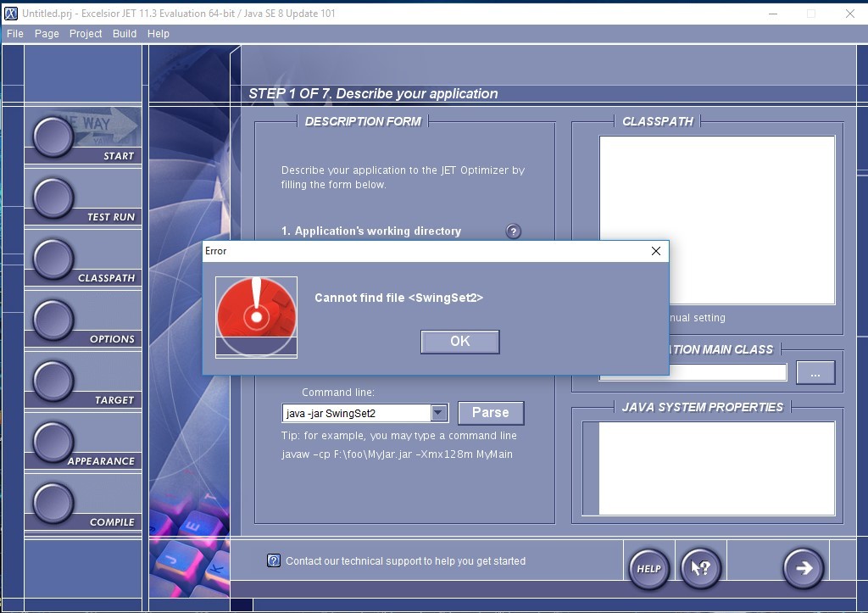Click the command line text field
The height and width of the screenshot is (613, 868).
[357, 413]
